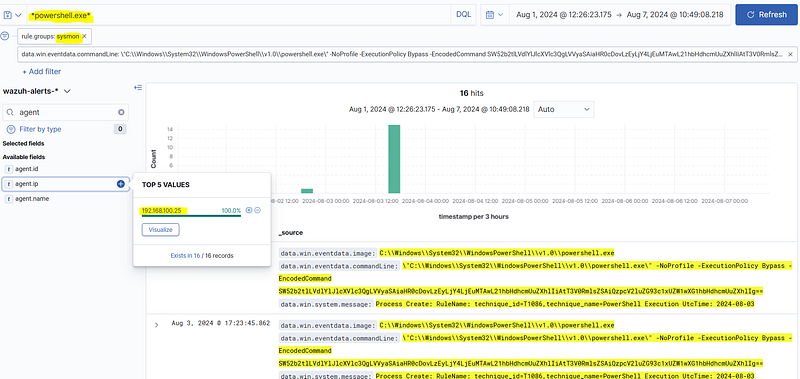This screenshot has height=379, width=800.
Task: Click the commandLine filter pill text
Action: [x=403, y=54]
